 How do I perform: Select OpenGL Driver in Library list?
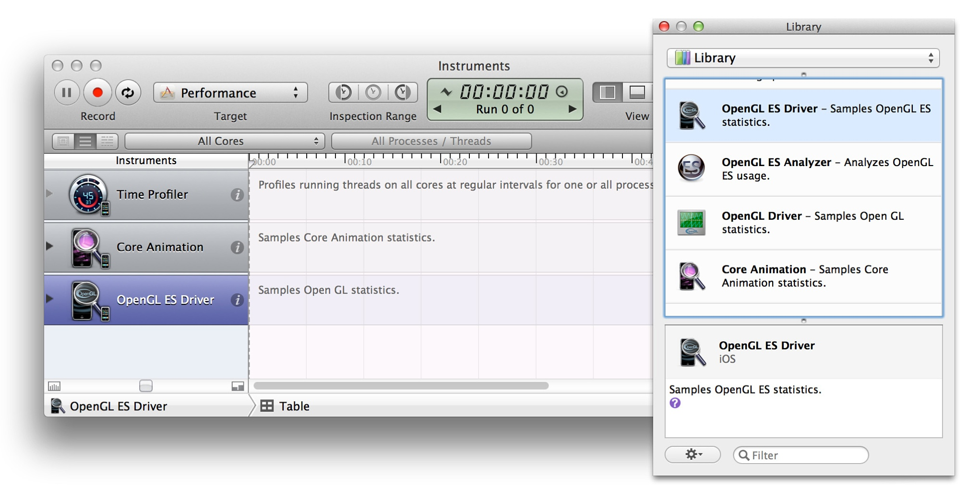[803, 223]
